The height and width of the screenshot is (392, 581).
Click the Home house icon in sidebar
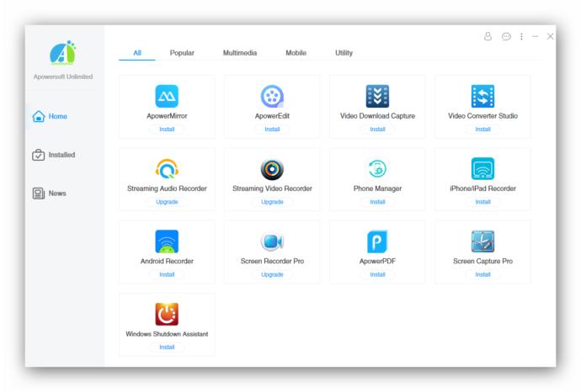39,116
